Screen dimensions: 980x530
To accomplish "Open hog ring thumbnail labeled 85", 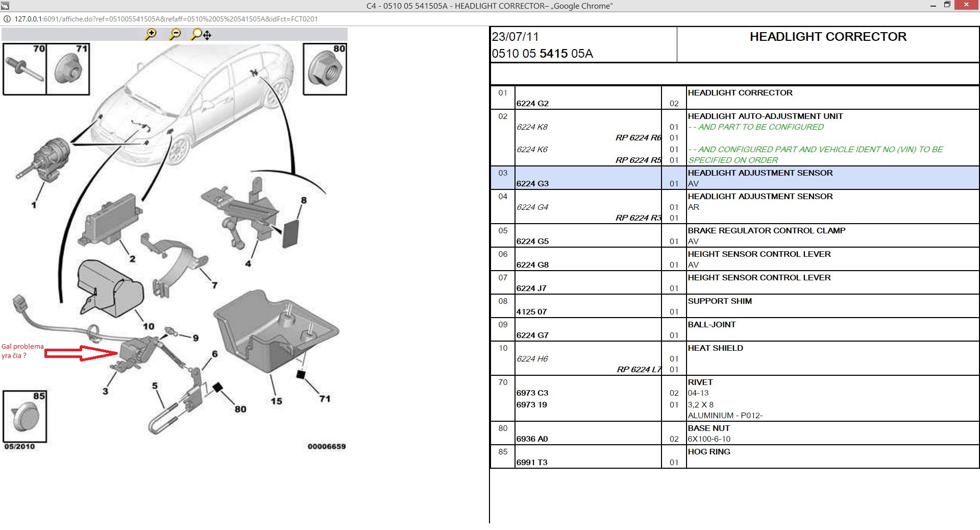I will 24,416.
